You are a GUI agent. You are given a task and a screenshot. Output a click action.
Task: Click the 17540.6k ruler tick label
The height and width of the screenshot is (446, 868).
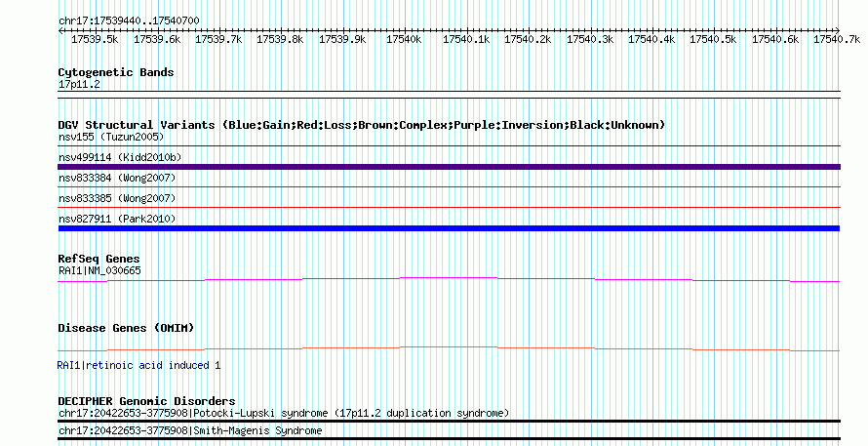click(x=775, y=39)
